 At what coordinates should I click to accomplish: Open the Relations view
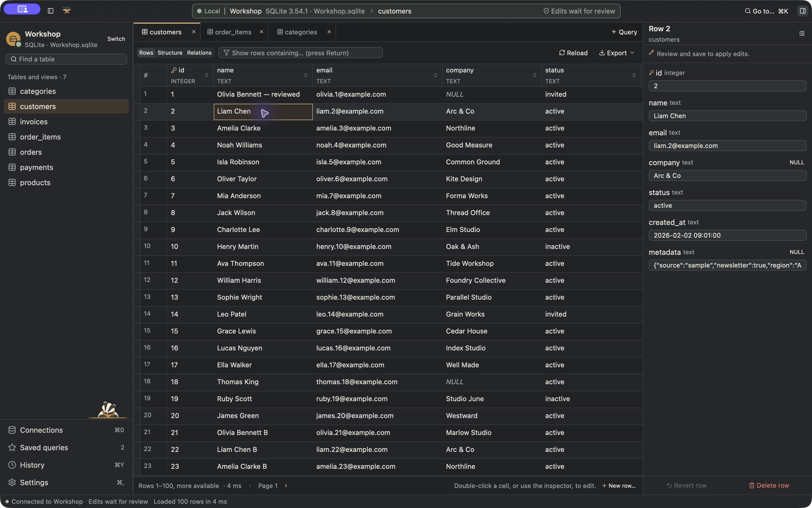coord(199,53)
